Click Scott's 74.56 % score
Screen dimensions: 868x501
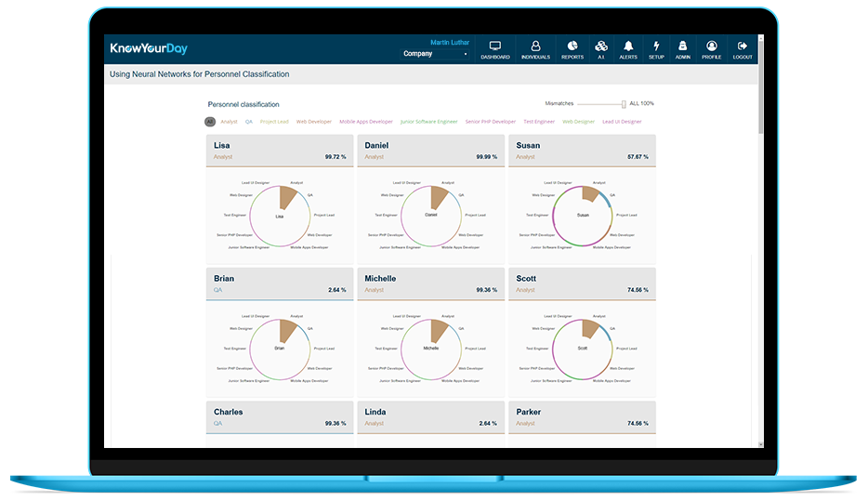[x=638, y=290]
